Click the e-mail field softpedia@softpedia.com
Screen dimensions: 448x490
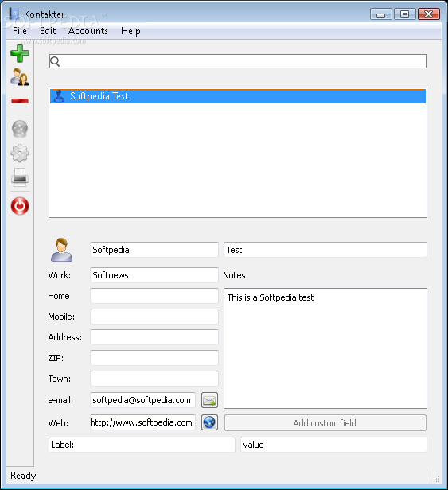click(x=143, y=400)
